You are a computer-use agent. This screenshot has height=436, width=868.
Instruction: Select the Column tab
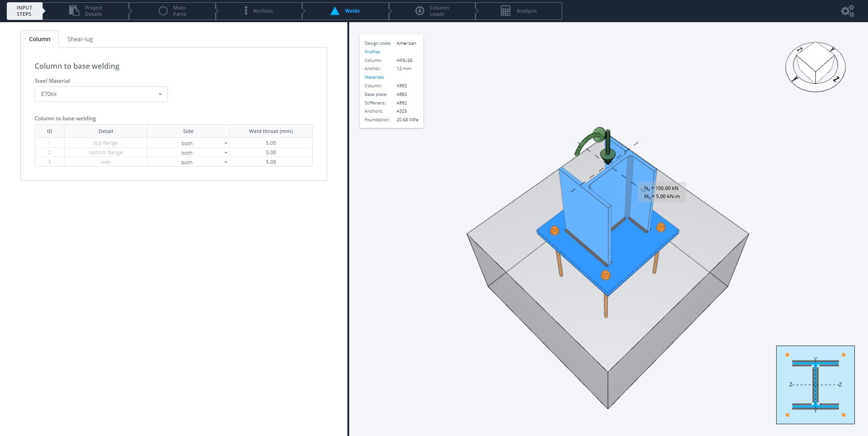point(39,39)
